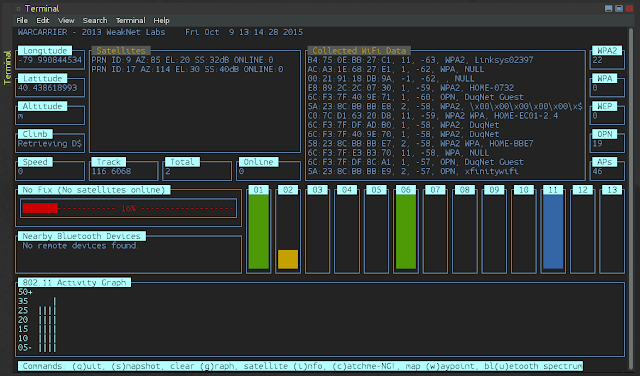Click the APs count value 46
The width and height of the screenshot is (640, 376).
pos(598,171)
